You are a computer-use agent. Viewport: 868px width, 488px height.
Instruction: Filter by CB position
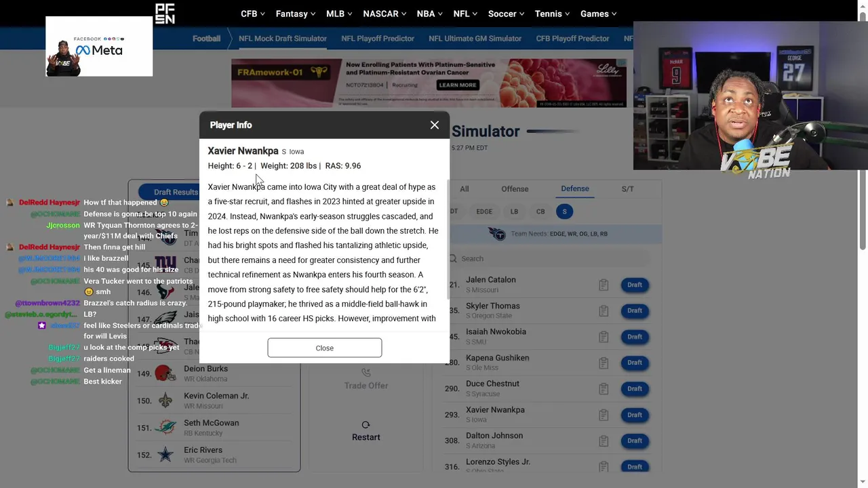click(540, 211)
